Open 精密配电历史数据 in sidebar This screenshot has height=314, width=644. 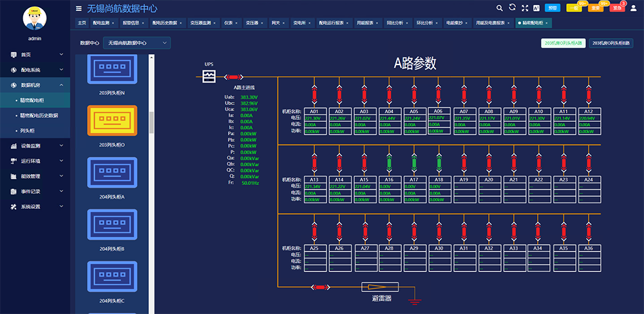[39, 115]
